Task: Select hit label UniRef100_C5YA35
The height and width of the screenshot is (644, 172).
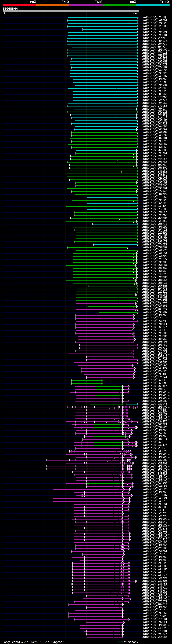Action: tap(154, 283)
